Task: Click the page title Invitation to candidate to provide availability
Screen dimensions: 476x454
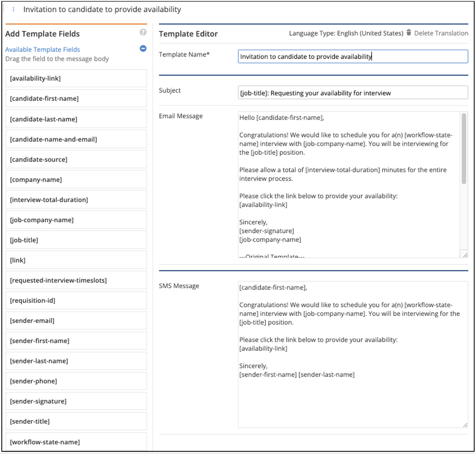Action: tap(102, 9)
